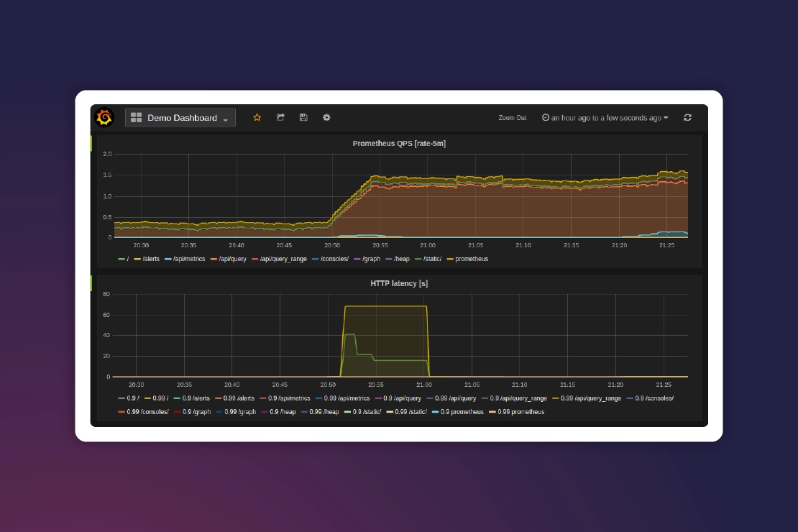
Task: Toggle /api/metrics series in QPS legend
Action: coord(185,259)
